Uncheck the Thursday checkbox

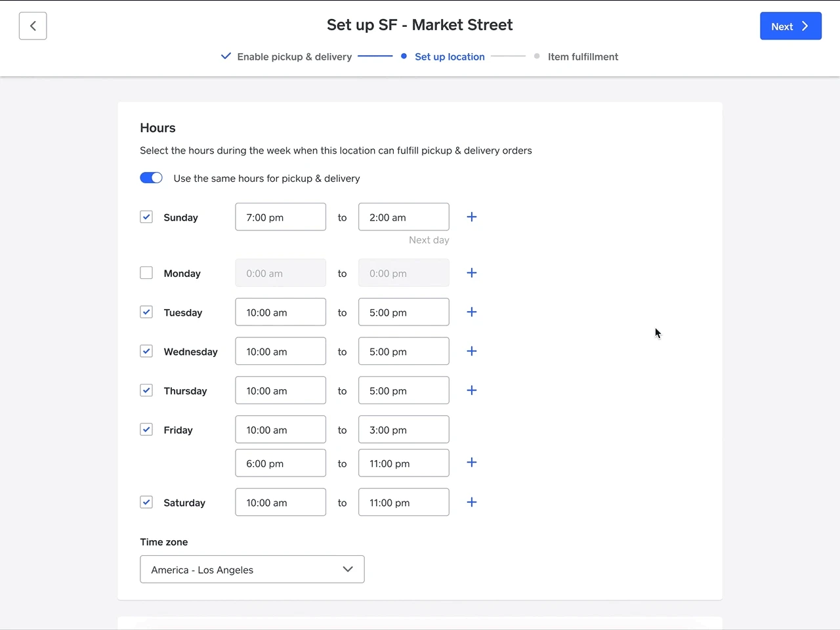tap(146, 390)
